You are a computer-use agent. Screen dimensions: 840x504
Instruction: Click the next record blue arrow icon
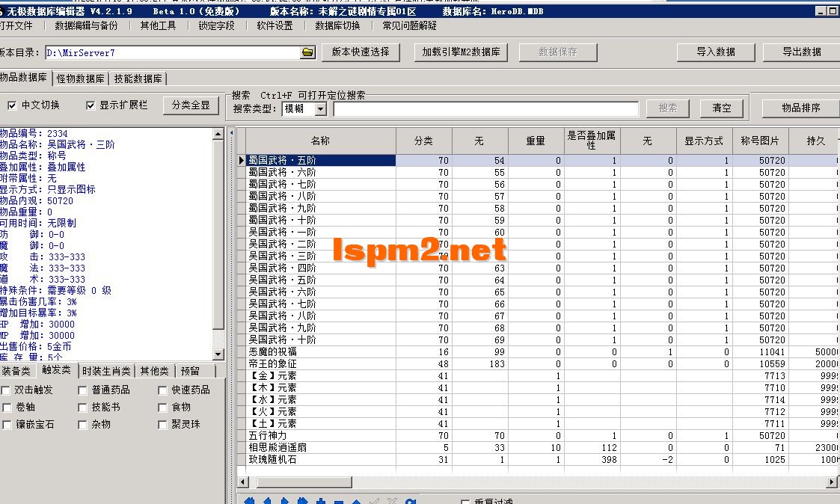coord(286,501)
